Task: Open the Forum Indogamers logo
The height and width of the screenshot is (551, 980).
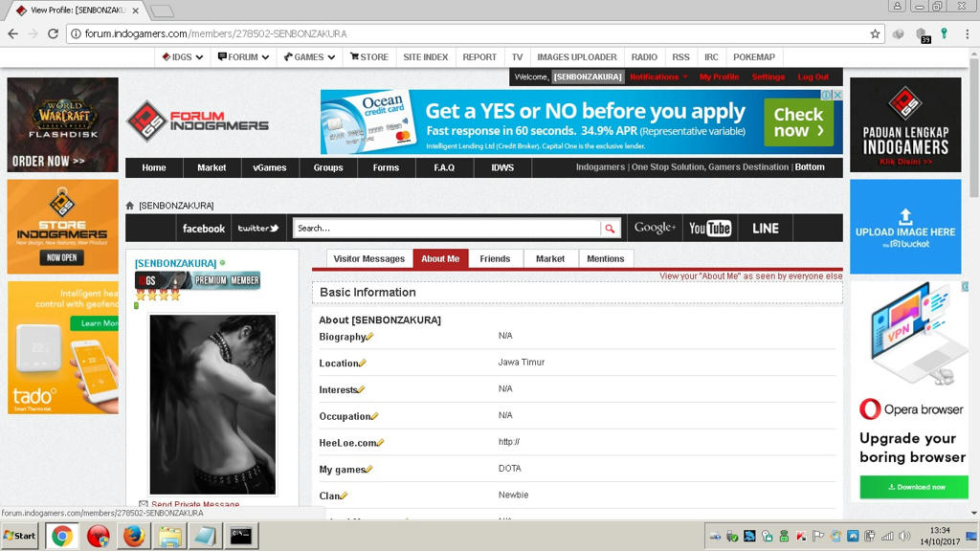Action: point(198,121)
